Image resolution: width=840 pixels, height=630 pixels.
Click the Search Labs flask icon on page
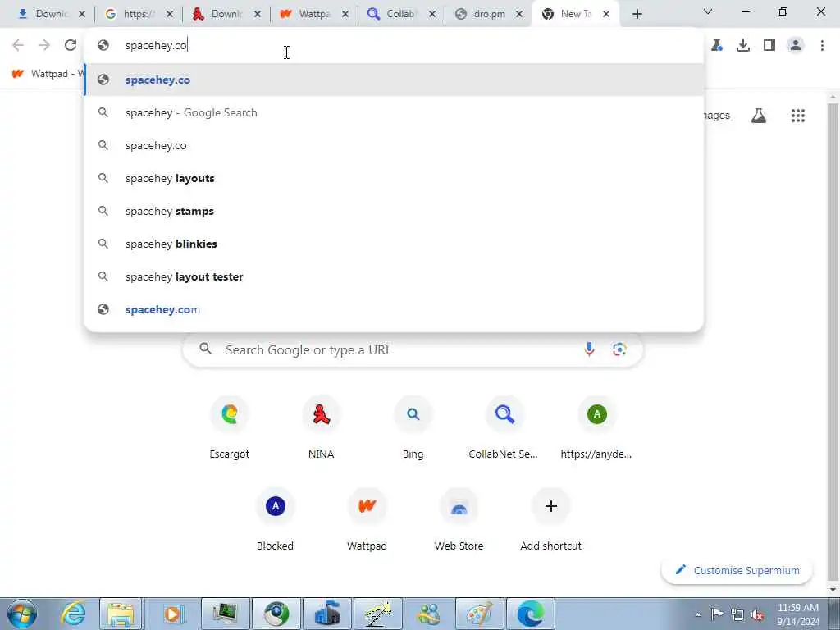tap(759, 116)
